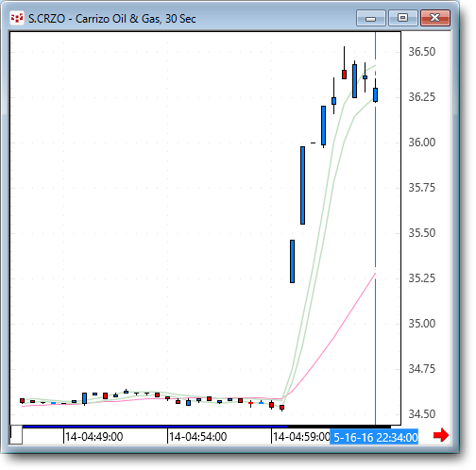476x470 pixels.
Task: Close the Carrizo Oil & Gas chart
Action: [435, 18]
